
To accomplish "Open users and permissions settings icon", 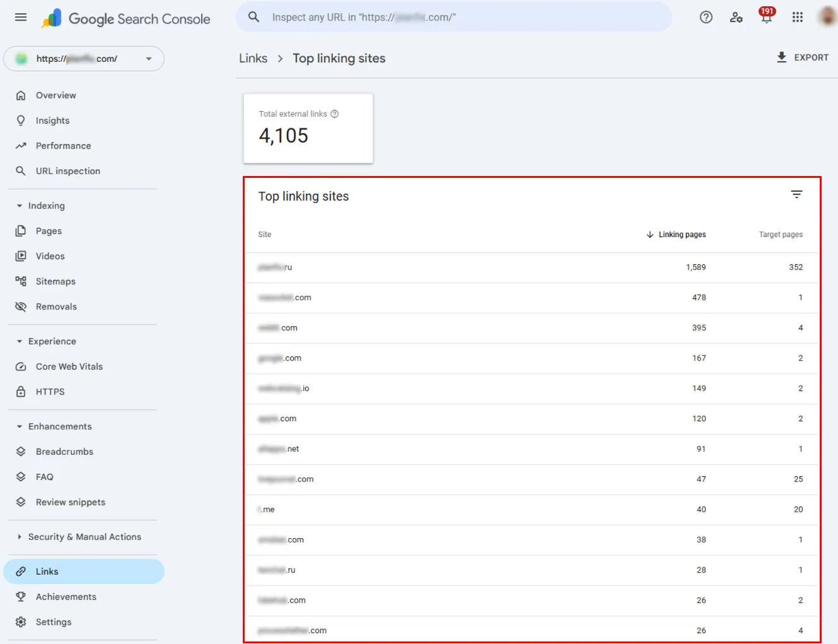I will click(x=736, y=17).
